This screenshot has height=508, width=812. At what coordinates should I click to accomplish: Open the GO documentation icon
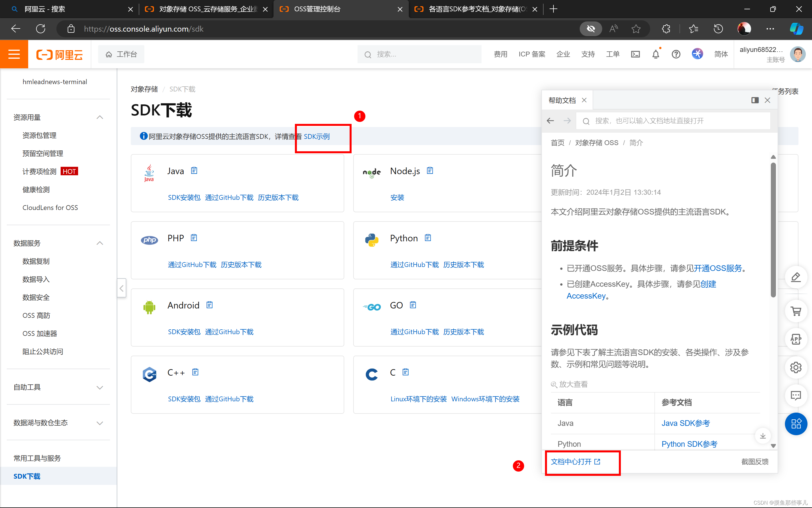tap(413, 305)
